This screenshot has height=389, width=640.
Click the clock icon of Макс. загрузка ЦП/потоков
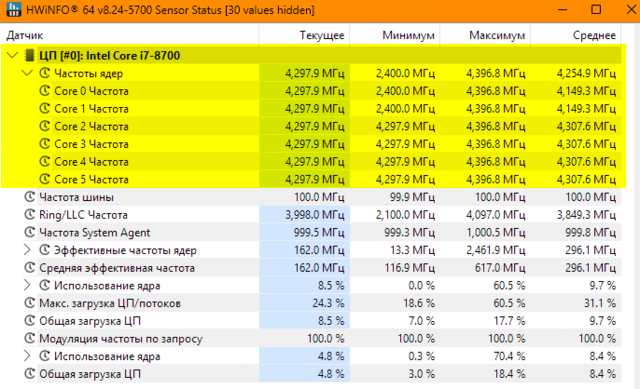(x=29, y=303)
